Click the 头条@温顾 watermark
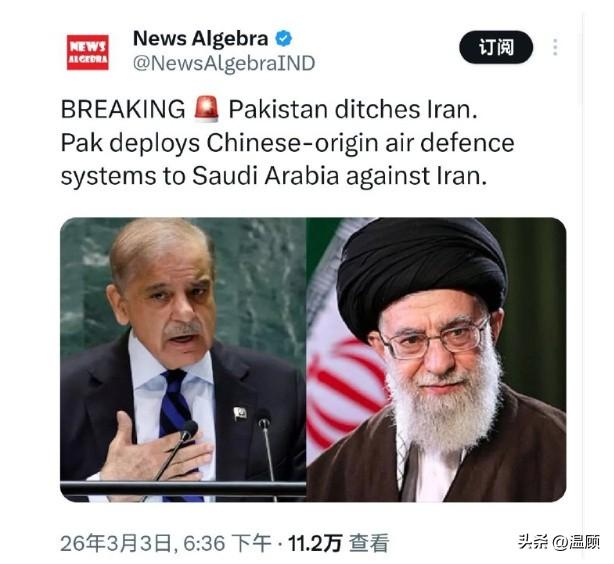Viewport: 614px width, 564px height. 558,542
